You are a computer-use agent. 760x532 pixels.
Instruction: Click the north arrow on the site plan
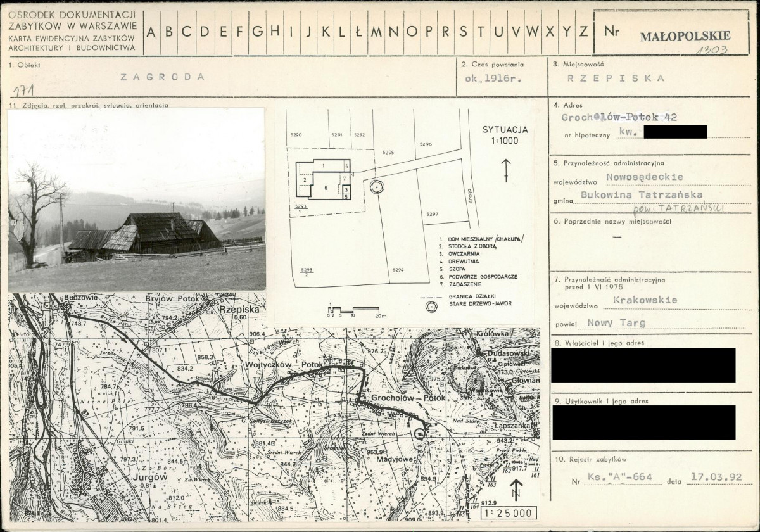[x=506, y=170]
